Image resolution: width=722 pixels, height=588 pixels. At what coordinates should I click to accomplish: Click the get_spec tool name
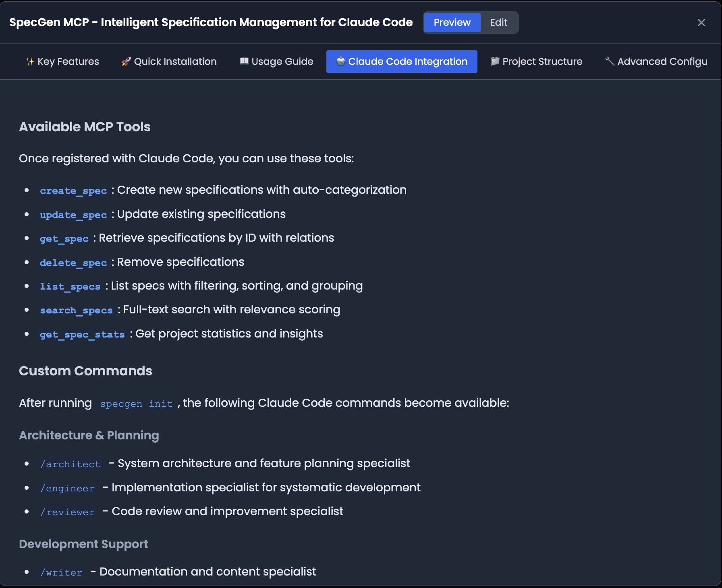click(x=64, y=238)
